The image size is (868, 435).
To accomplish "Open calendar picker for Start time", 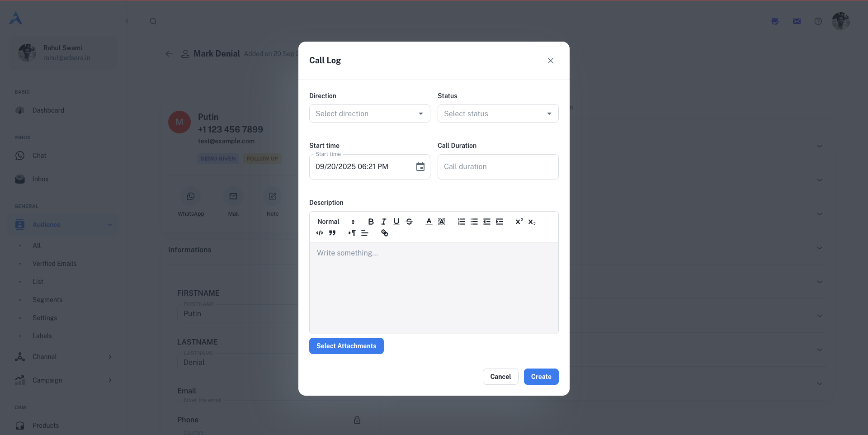I will (x=420, y=167).
